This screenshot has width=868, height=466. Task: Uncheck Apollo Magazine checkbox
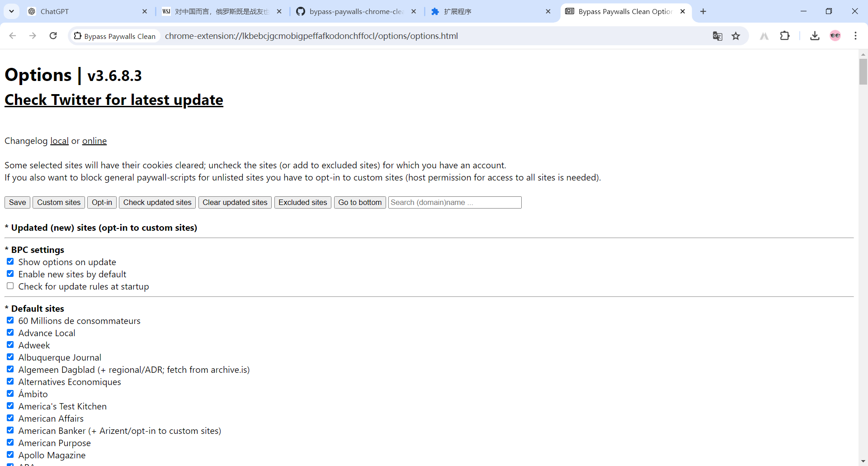(10, 455)
